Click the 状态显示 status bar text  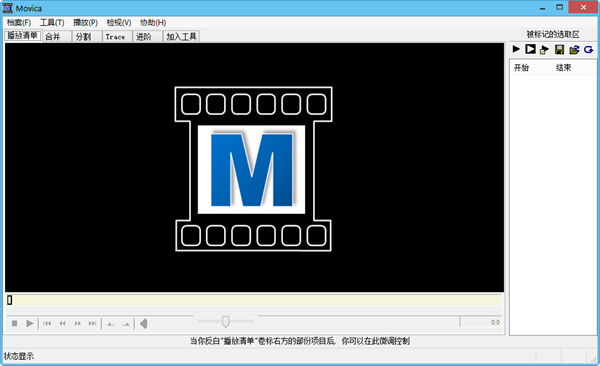click(19, 356)
